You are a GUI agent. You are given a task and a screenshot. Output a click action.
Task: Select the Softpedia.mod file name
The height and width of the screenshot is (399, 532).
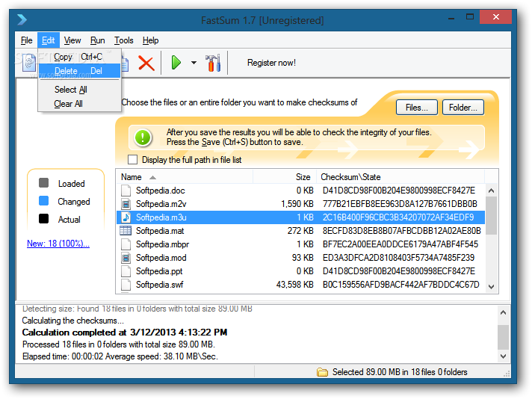point(161,258)
